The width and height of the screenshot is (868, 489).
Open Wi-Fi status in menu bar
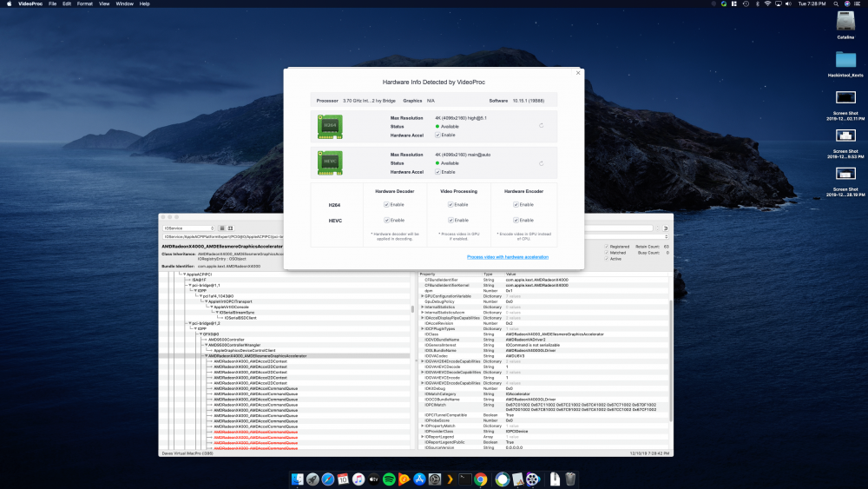[767, 3]
